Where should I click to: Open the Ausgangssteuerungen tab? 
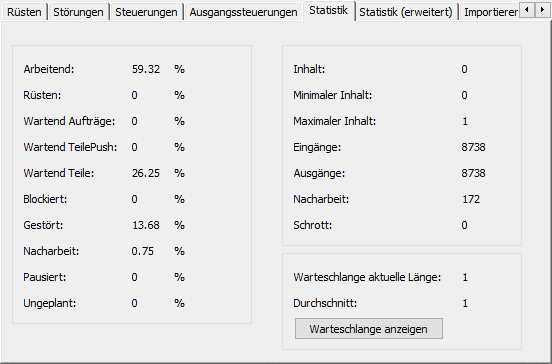(243, 12)
